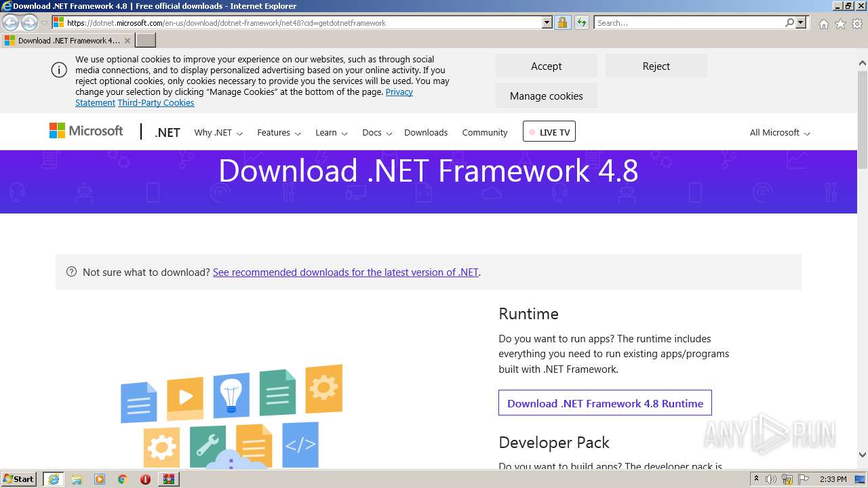Screen dimensions: 868x488
Task: Click the vertical scrollbar thumb
Action: tap(863, 119)
